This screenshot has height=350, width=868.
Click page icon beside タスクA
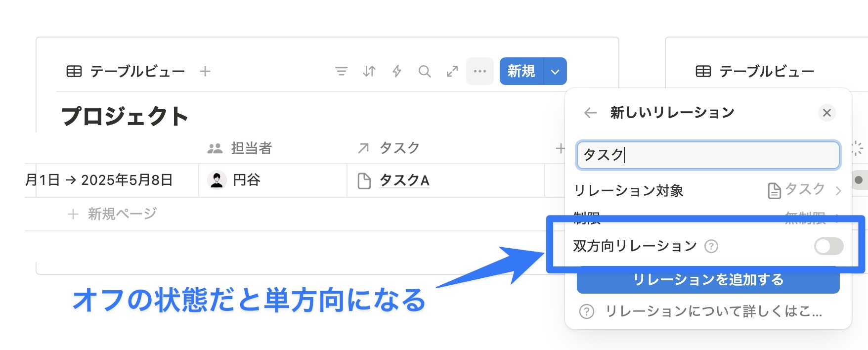pyautogui.click(x=364, y=181)
